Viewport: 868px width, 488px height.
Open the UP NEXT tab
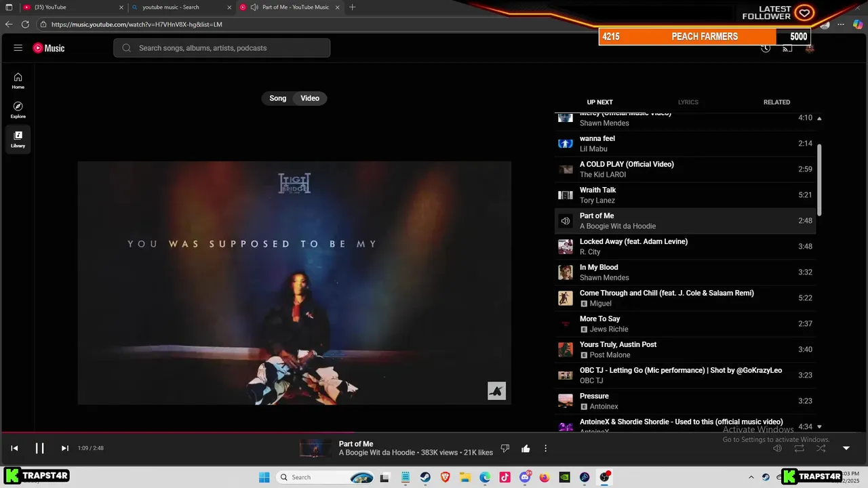click(599, 102)
